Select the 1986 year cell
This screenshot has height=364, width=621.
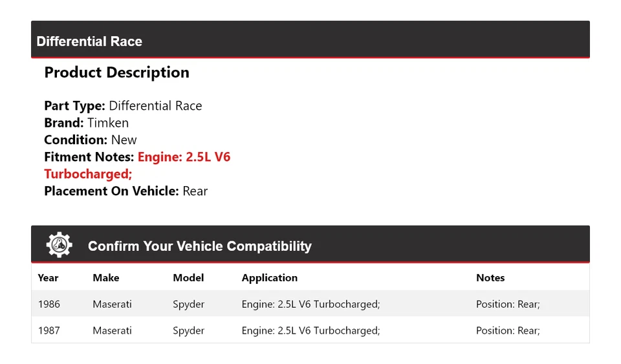click(x=49, y=304)
